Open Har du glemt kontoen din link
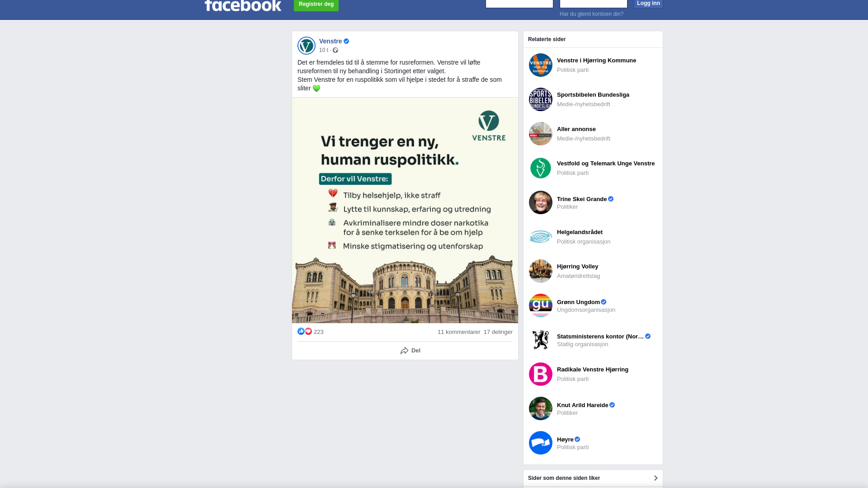 coord(591,14)
